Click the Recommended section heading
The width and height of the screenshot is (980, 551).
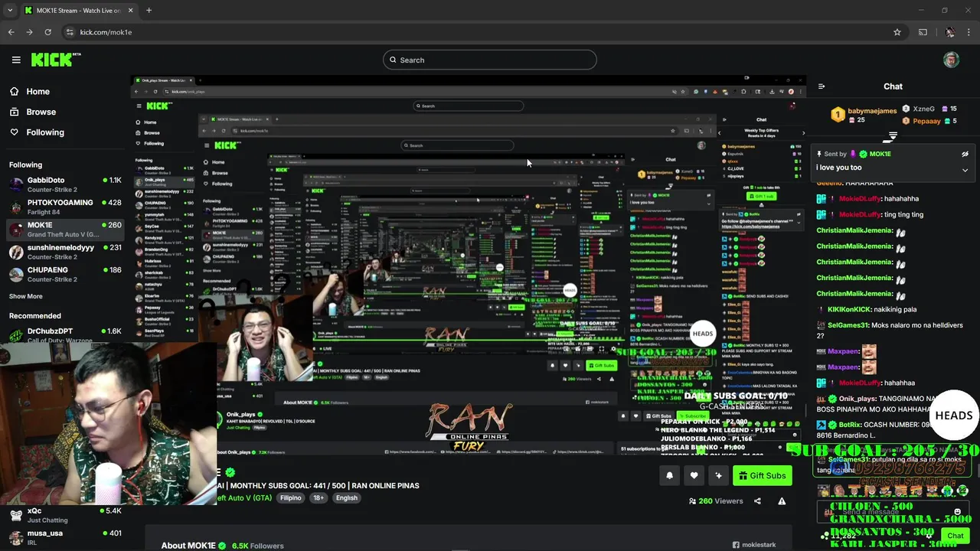(x=34, y=315)
